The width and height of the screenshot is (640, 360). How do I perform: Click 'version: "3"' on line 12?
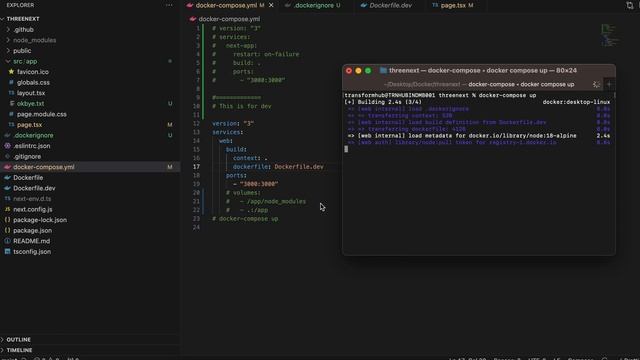click(233, 123)
